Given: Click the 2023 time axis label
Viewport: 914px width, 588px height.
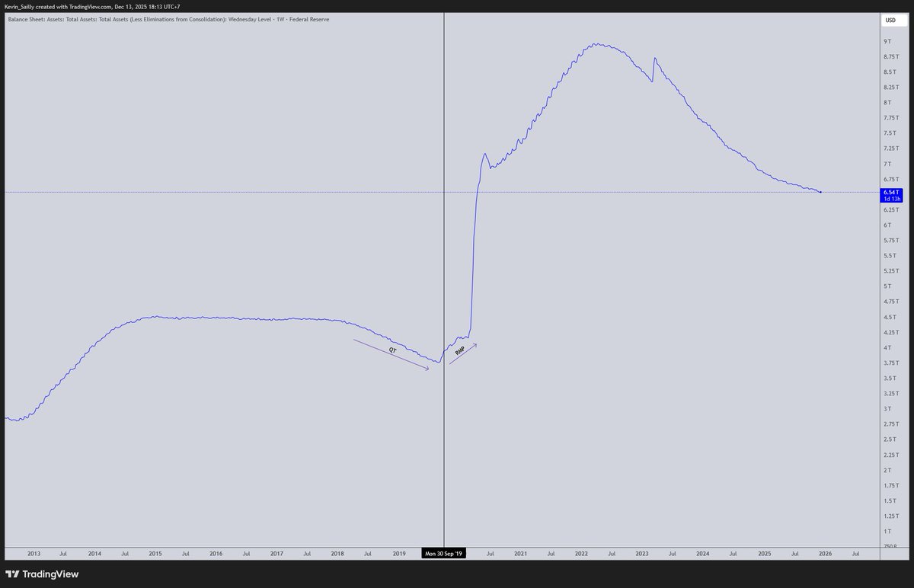Looking at the screenshot, I should tap(642, 554).
